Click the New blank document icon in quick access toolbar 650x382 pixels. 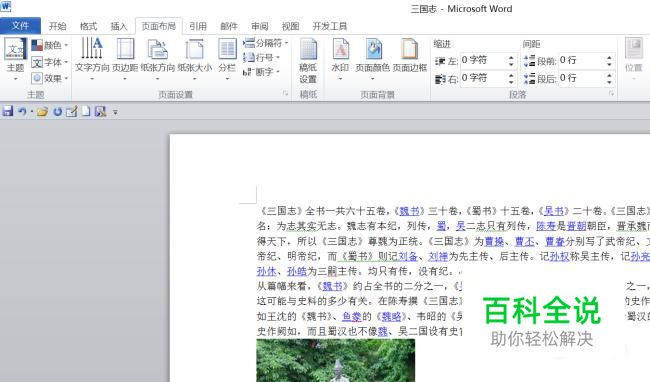pos(86,111)
